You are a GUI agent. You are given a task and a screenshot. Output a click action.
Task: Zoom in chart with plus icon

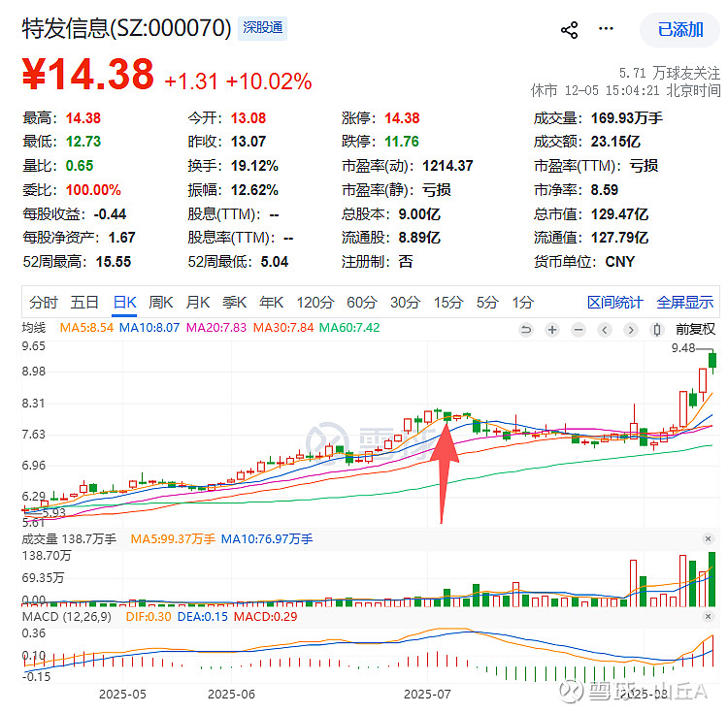point(552,330)
